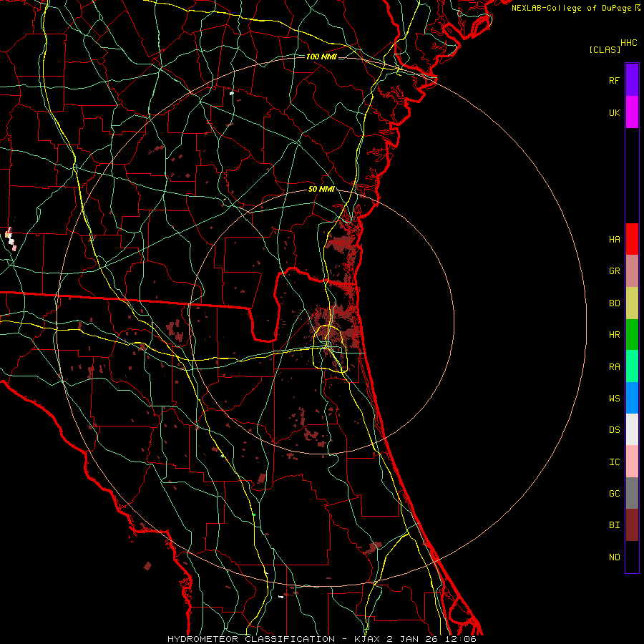Click the RF purple legend swatch
The height and width of the screenshot is (644, 644).
click(632, 80)
